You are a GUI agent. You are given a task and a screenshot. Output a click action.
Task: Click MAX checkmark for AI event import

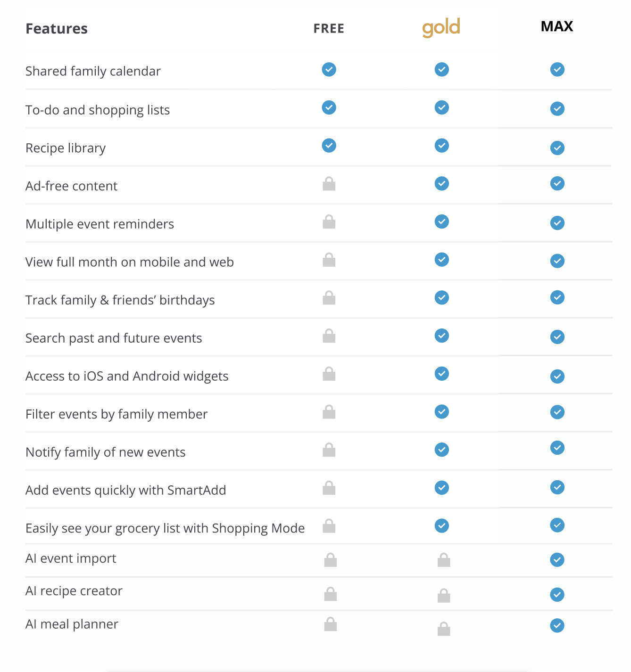pyautogui.click(x=557, y=560)
